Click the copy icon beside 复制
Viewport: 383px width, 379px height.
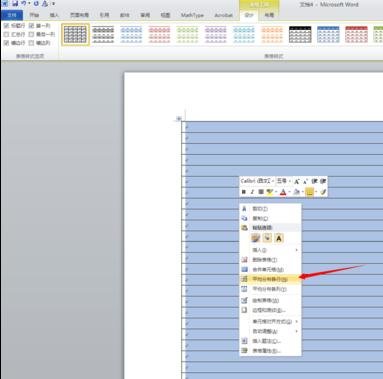[244, 218]
